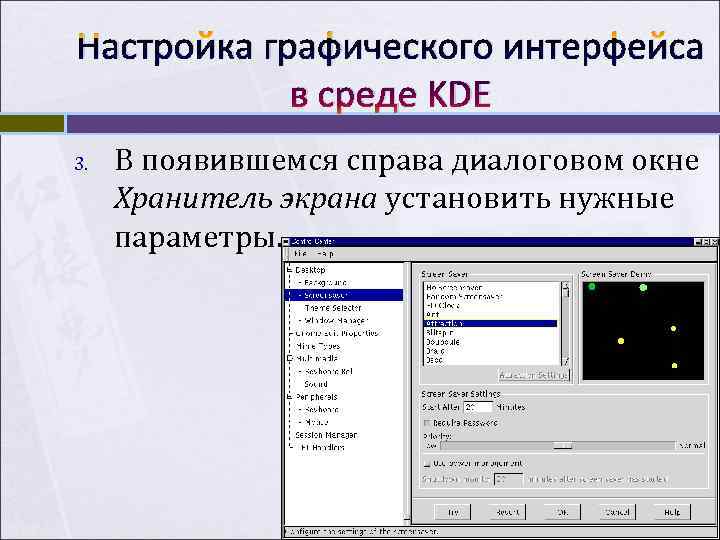Image resolution: width=720 pixels, height=540 pixels.
Task: Click the Start After minutes field
Action: [x=478, y=407]
